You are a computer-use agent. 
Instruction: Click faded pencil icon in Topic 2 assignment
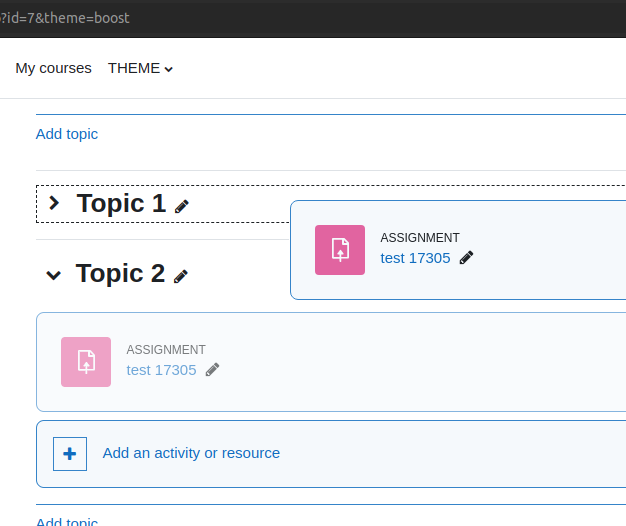212,370
